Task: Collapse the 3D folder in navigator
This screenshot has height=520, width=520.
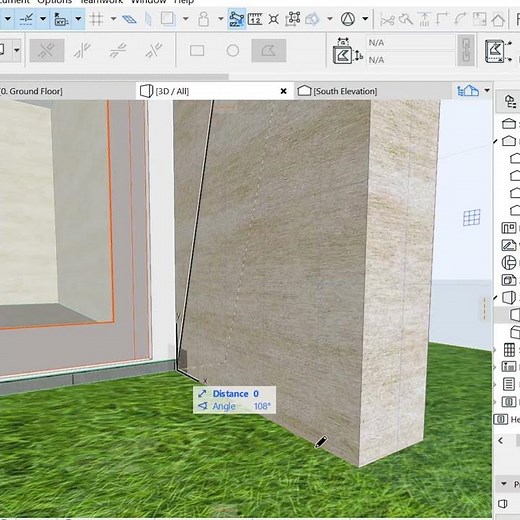Action: (x=496, y=297)
